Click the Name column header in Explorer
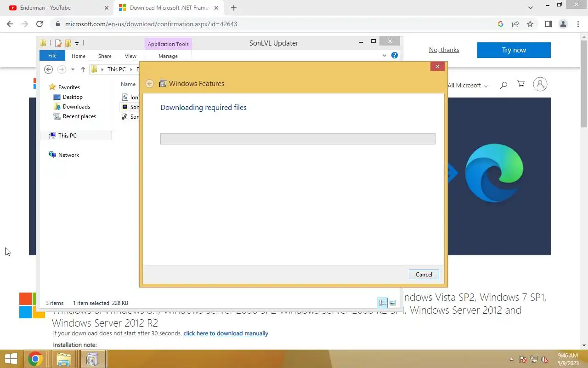Image resolution: width=588 pixels, height=368 pixels. (x=128, y=84)
